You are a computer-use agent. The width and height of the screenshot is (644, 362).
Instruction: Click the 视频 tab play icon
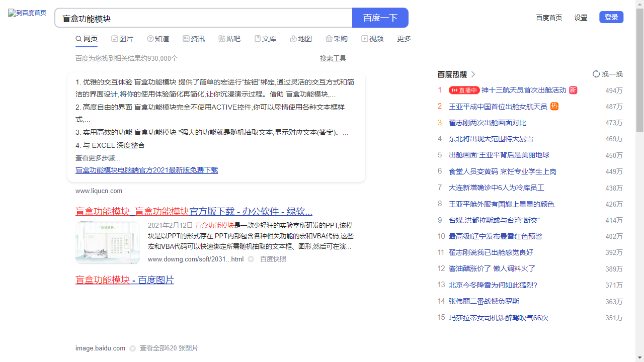(x=365, y=39)
